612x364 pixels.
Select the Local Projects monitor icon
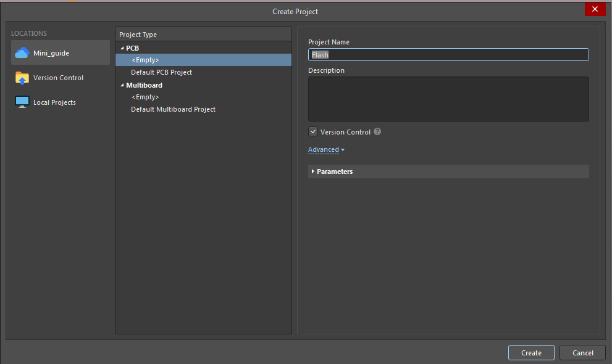[22, 101]
